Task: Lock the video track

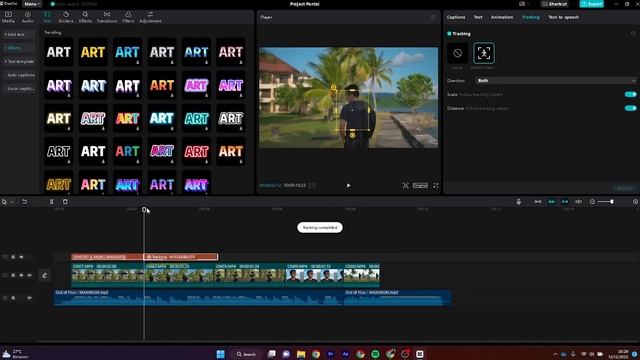Action: [13, 276]
